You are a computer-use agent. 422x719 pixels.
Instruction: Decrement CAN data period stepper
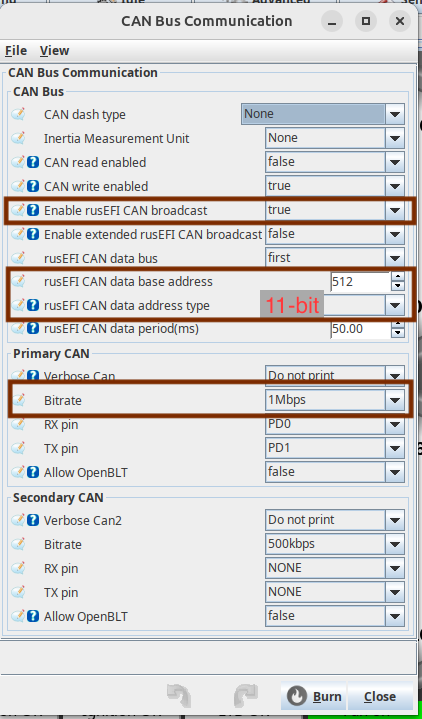pyautogui.click(x=398, y=334)
